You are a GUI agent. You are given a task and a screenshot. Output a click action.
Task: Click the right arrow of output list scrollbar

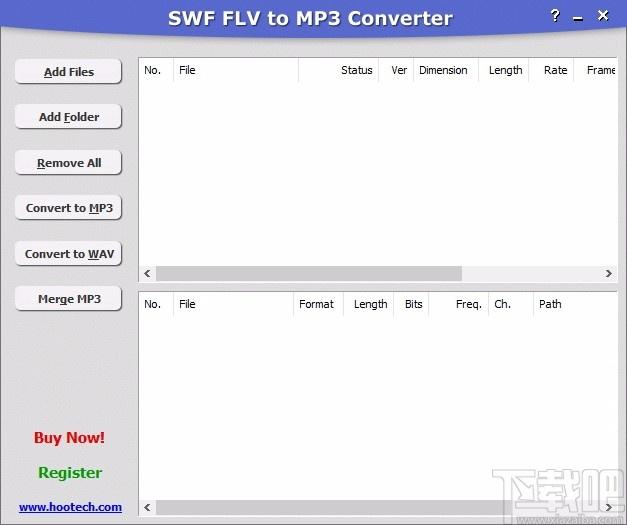pyautogui.click(x=609, y=507)
